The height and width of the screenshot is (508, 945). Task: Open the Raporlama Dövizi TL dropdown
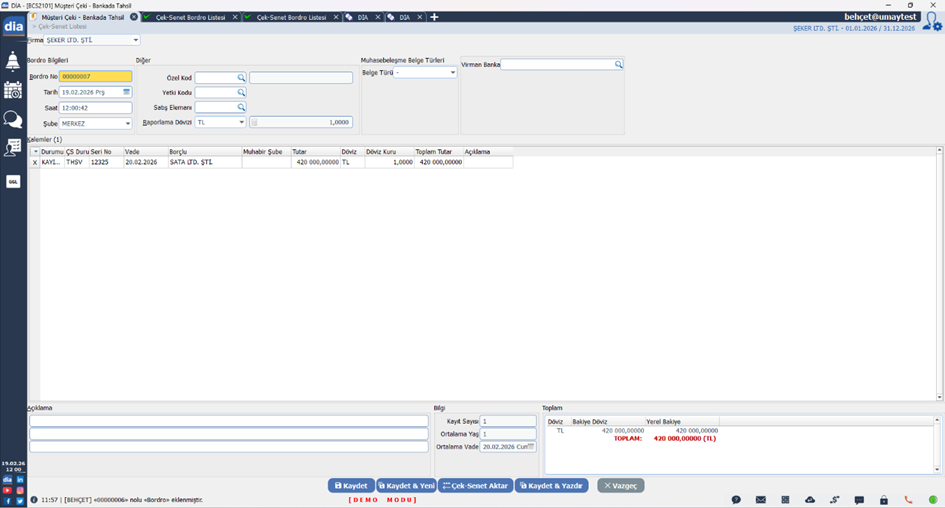(x=241, y=122)
